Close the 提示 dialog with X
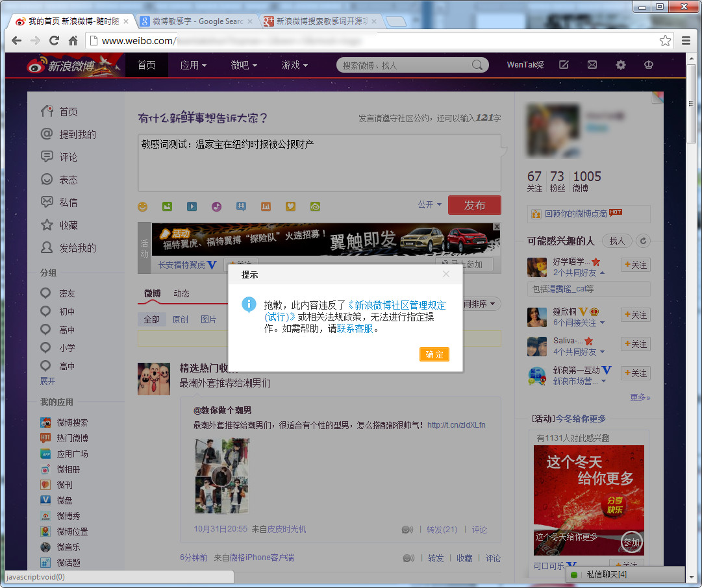702x588 pixels. click(x=446, y=274)
